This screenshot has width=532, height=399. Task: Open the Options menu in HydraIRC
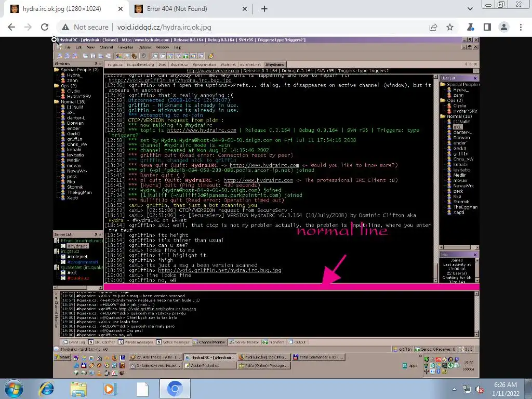click(144, 47)
